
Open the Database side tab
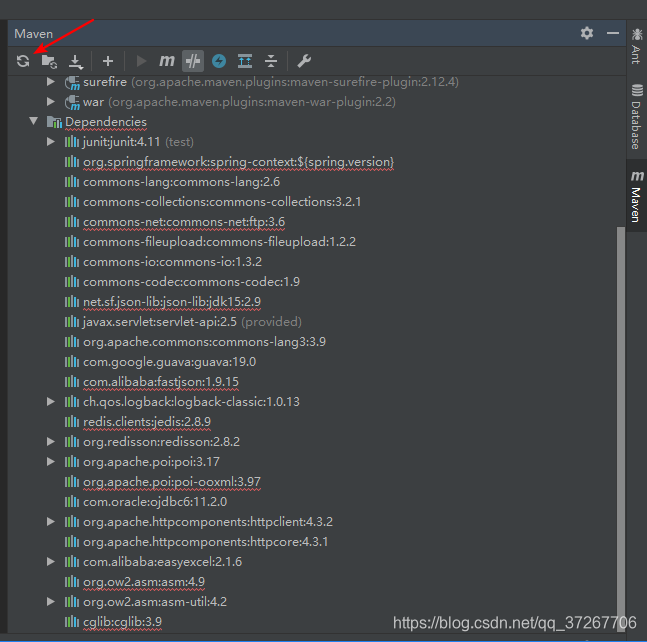click(x=636, y=117)
